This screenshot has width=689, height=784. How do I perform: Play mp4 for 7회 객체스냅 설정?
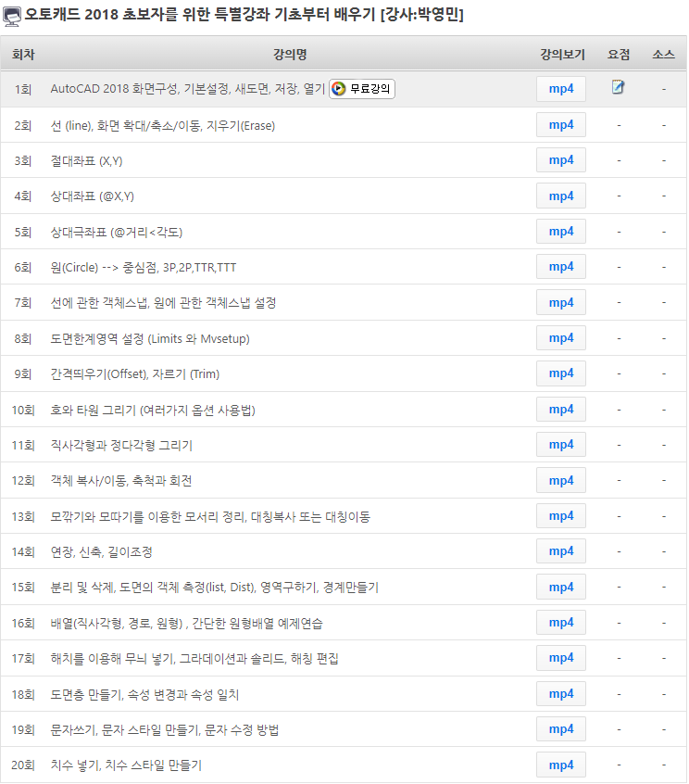coord(561,302)
